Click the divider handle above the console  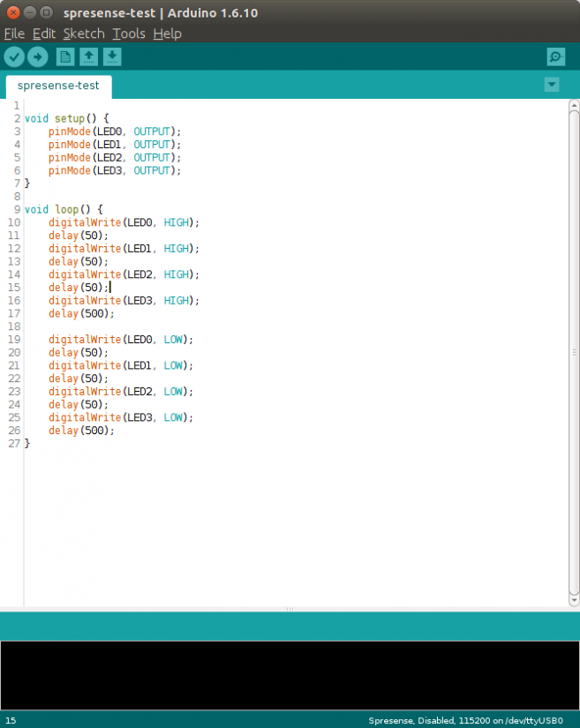pos(290,609)
